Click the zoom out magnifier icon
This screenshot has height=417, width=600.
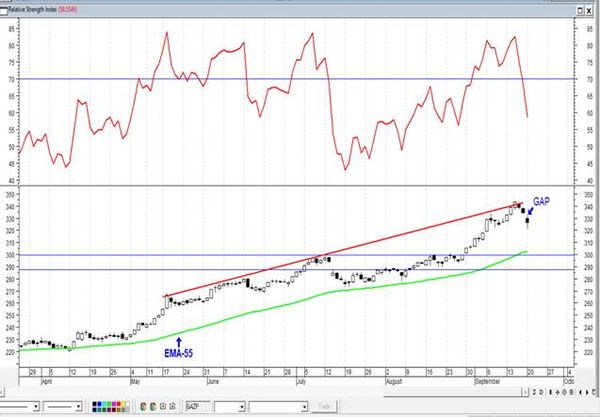(571, 392)
